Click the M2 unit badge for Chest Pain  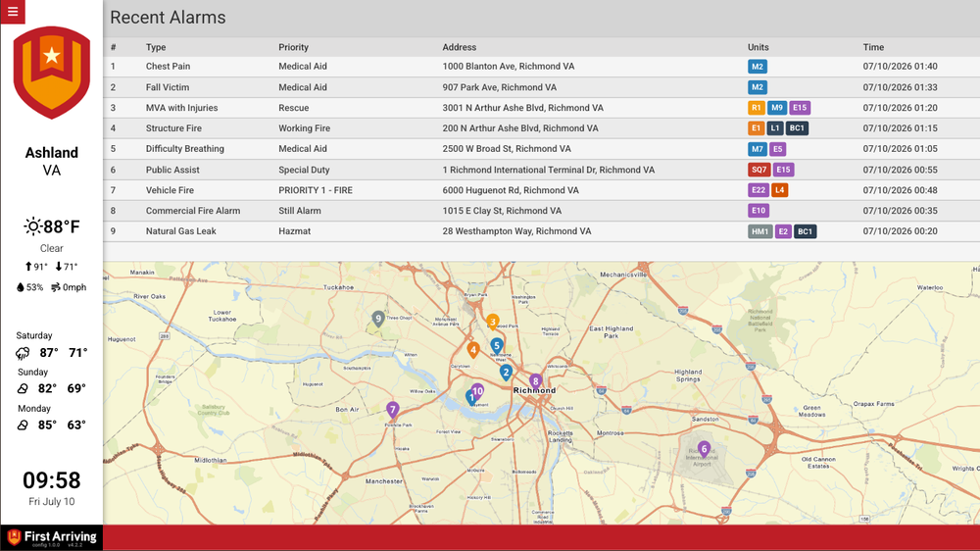pyautogui.click(x=757, y=67)
